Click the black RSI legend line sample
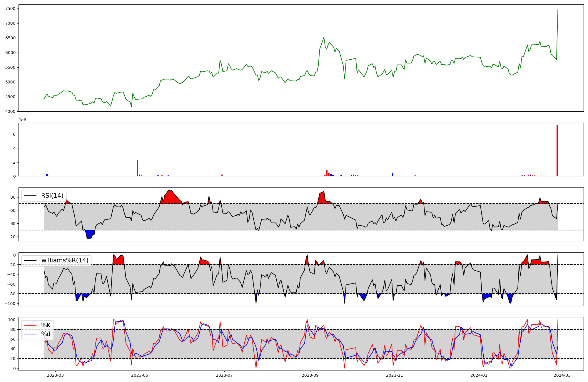Image resolution: width=588 pixels, height=382 pixels. click(30, 196)
